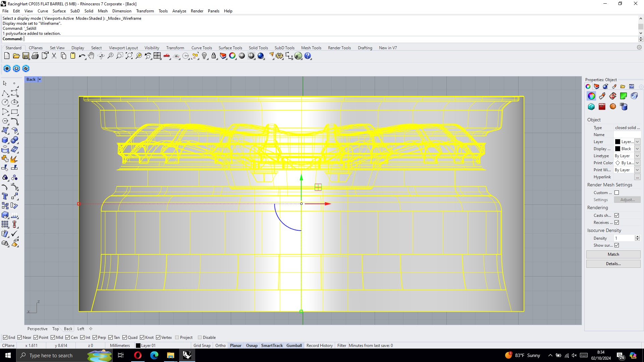Open the Linetype dropdown
Screen dimensions: 644x362
tap(637, 156)
